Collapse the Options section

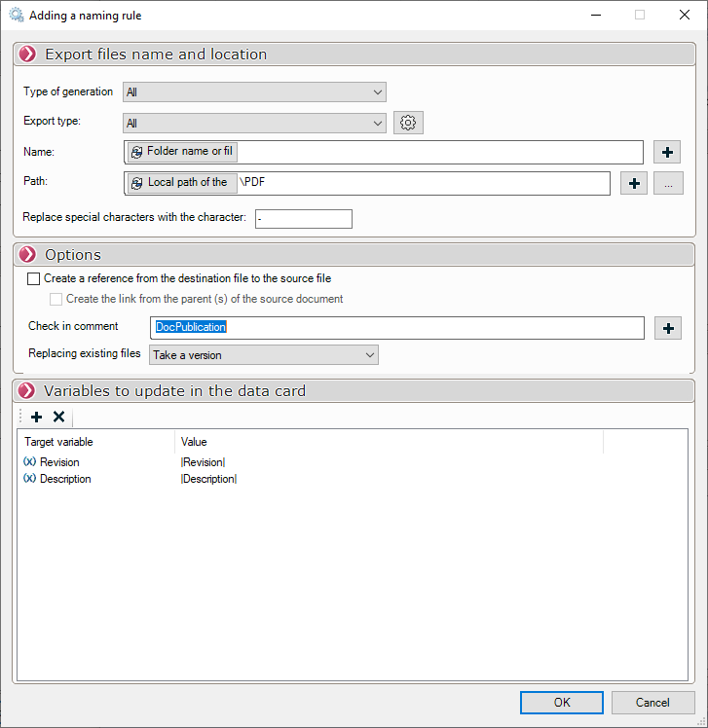(x=27, y=254)
